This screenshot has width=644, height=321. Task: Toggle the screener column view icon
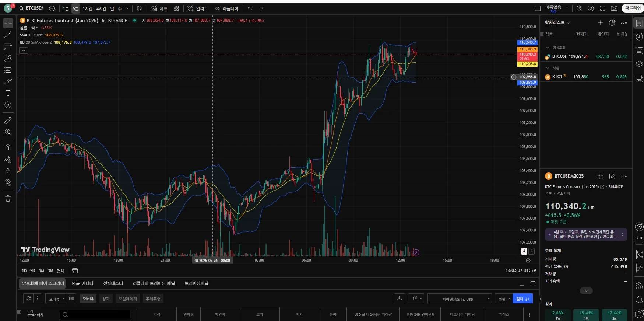[71, 299]
